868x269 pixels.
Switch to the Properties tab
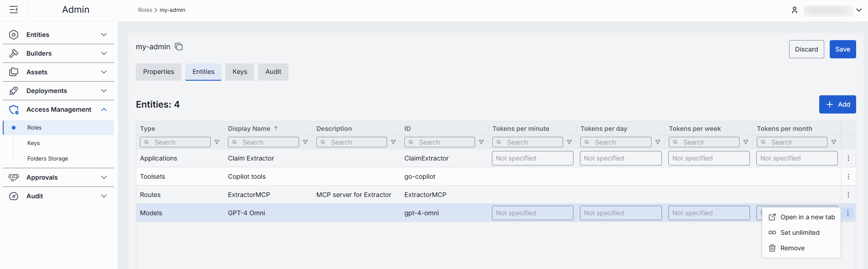coord(158,72)
